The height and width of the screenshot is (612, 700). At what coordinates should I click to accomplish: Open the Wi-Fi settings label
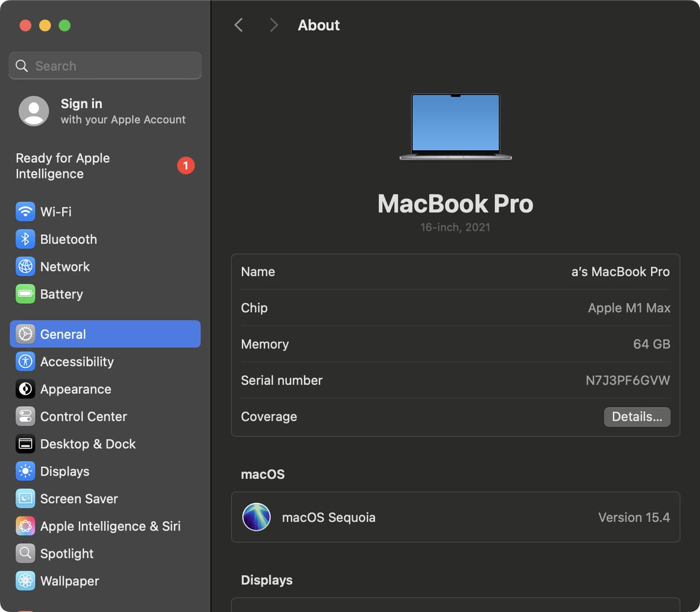(x=56, y=212)
